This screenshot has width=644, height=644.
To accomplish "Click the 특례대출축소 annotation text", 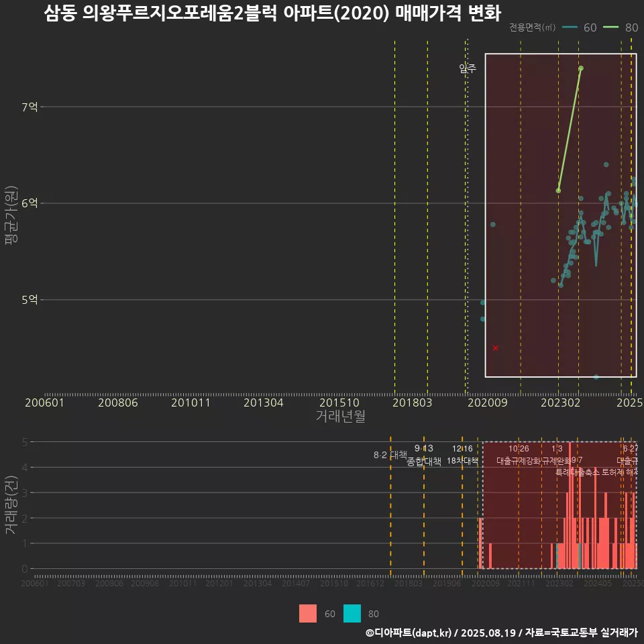I will 578,472.
